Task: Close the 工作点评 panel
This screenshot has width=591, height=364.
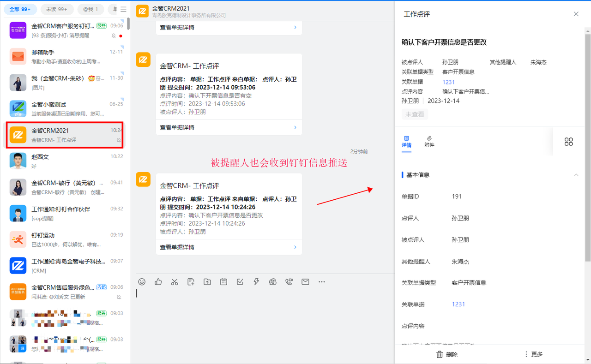Action: 576,14
